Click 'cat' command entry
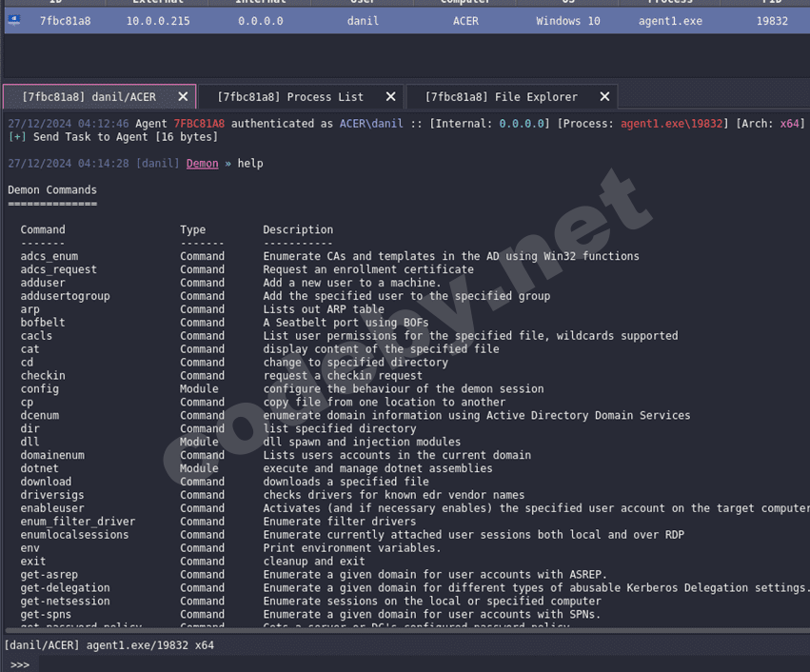810x672 pixels. pos(30,349)
